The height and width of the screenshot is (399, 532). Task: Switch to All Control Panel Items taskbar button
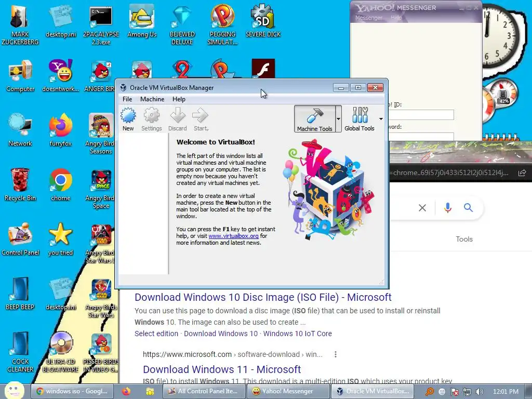tap(204, 391)
